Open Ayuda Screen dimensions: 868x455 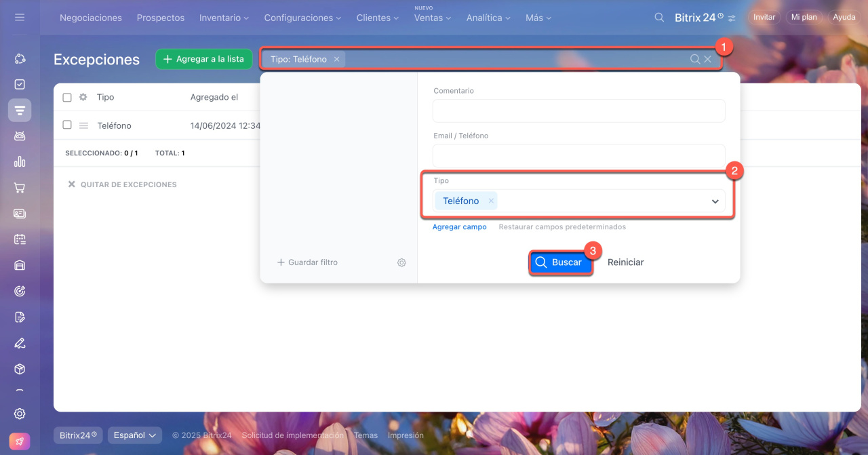844,17
